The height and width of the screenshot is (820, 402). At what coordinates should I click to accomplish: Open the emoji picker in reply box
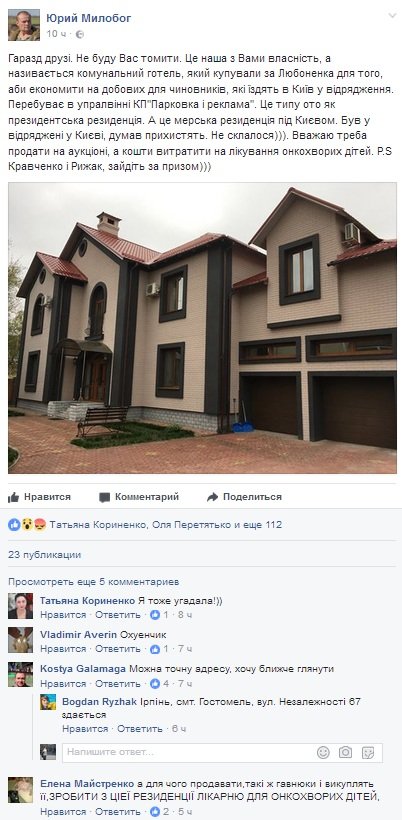click(x=323, y=753)
